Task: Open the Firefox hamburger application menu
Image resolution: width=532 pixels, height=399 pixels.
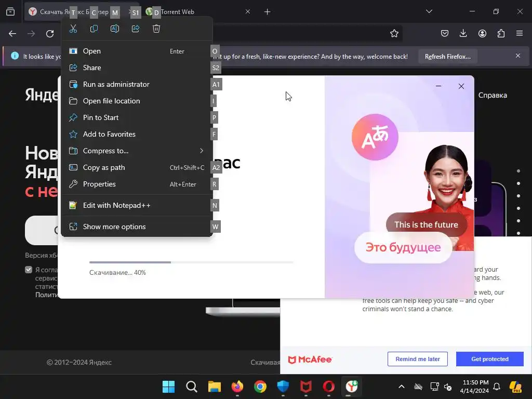Action: pyautogui.click(x=520, y=33)
